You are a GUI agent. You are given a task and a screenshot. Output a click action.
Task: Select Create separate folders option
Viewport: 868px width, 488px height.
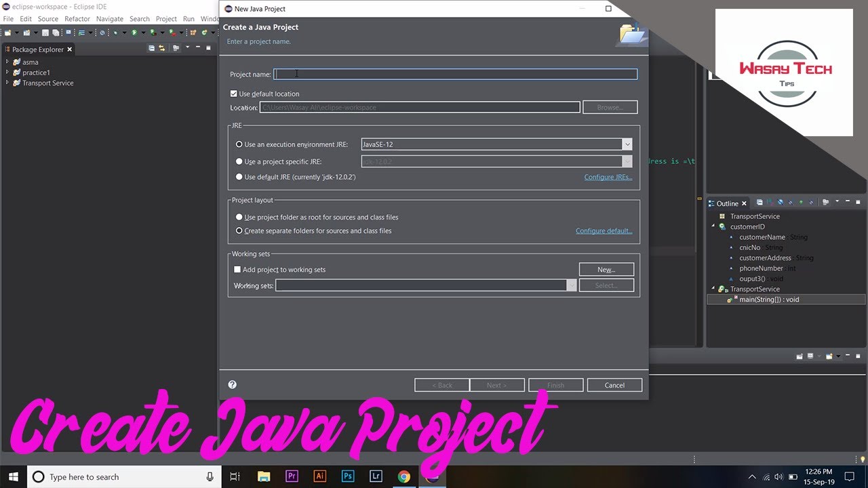(x=239, y=230)
